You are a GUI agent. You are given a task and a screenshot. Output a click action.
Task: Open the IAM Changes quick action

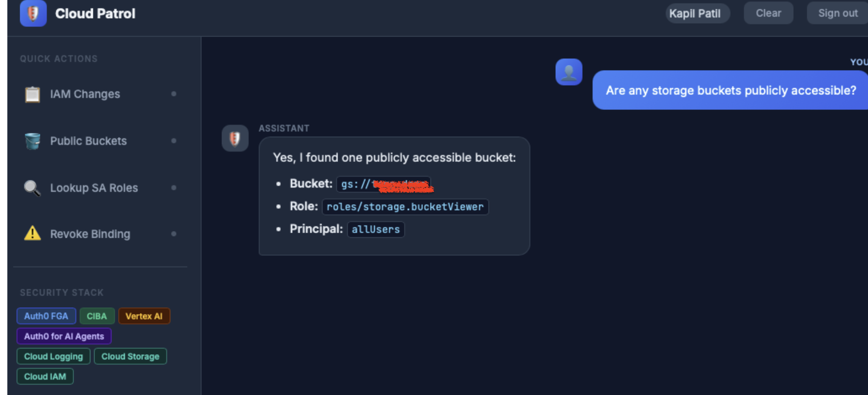(85, 94)
